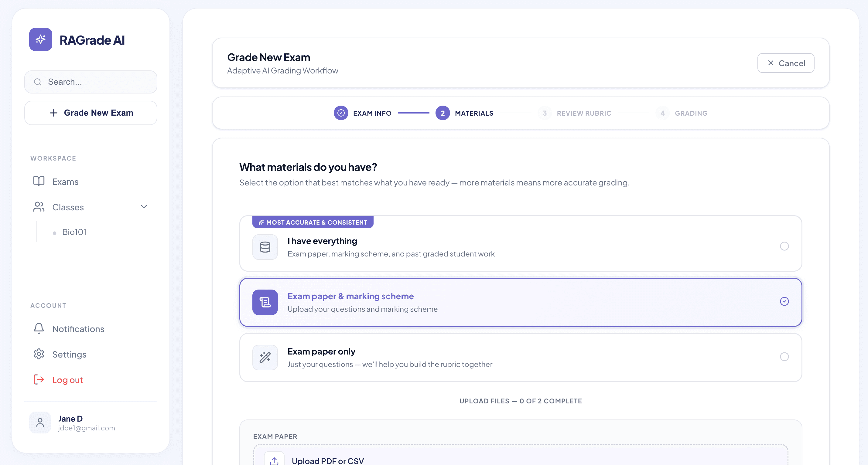
Task: Click the bell icon beside Notifications
Action: 39,328
